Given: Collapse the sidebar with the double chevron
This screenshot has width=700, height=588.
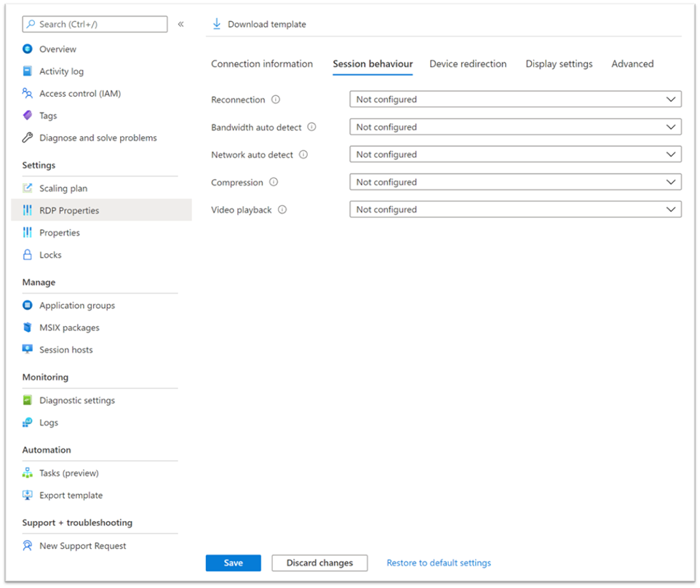Looking at the screenshot, I should tap(180, 24).
